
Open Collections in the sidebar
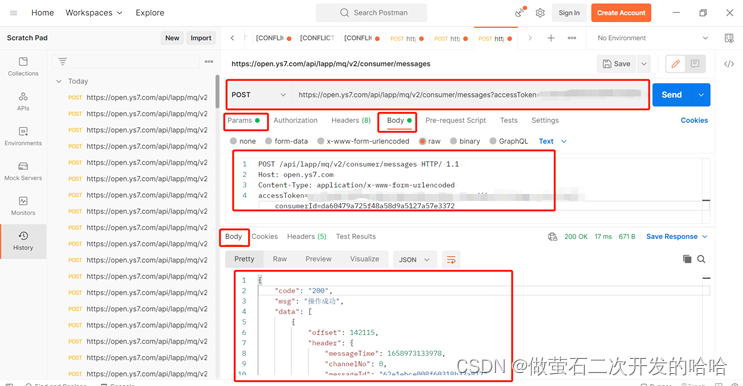(x=23, y=67)
